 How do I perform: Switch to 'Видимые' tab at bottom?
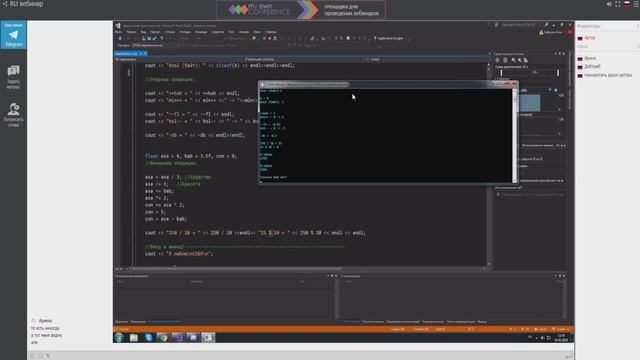(121, 322)
